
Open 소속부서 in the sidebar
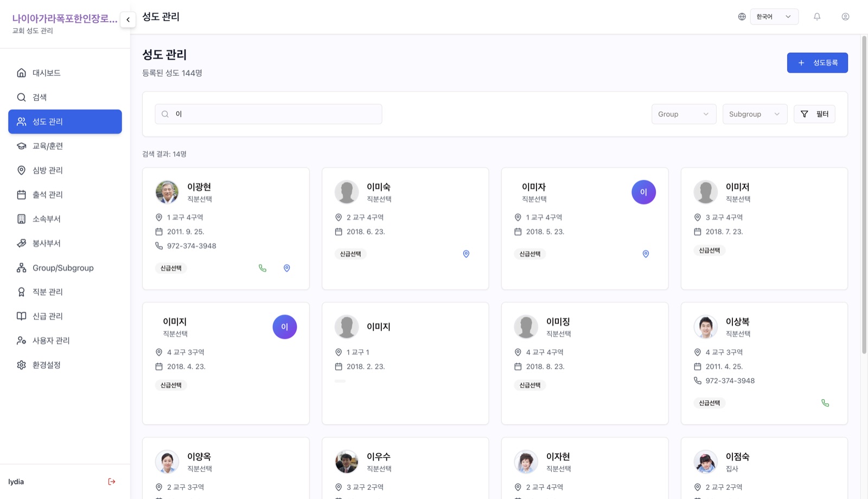(x=65, y=219)
